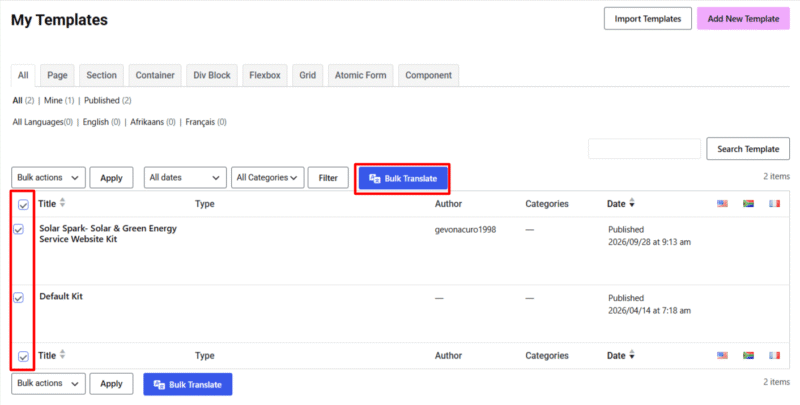Select the English language filter link

102,122
